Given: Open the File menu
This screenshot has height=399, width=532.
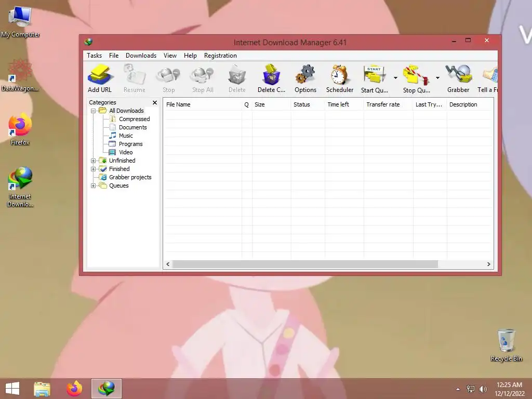Looking at the screenshot, I should (x=114, y=56).
